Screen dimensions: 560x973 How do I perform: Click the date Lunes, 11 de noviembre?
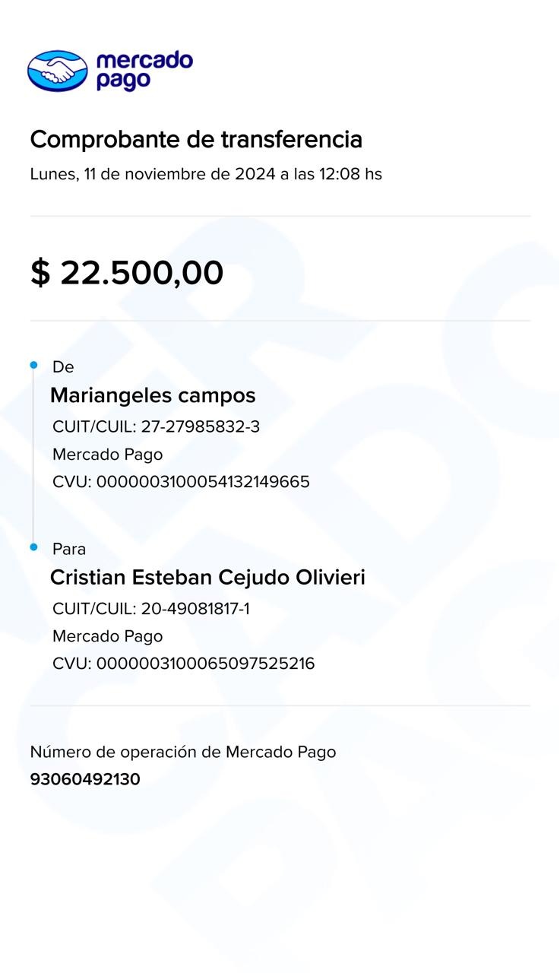click(129, 174)
